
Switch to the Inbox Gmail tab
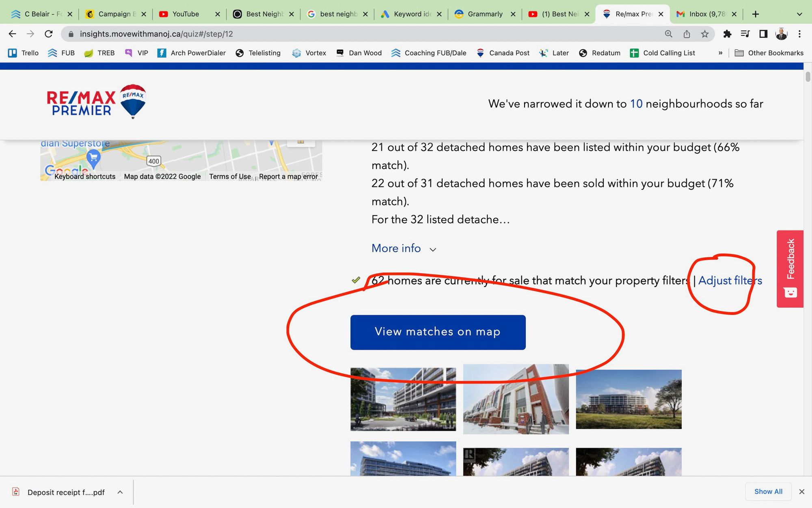[x=706, y=14]
